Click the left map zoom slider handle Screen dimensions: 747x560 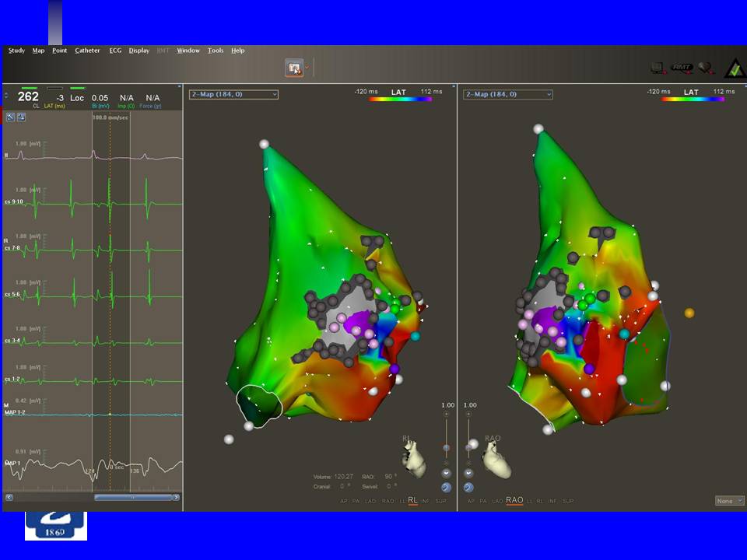[x=446, y=448]
